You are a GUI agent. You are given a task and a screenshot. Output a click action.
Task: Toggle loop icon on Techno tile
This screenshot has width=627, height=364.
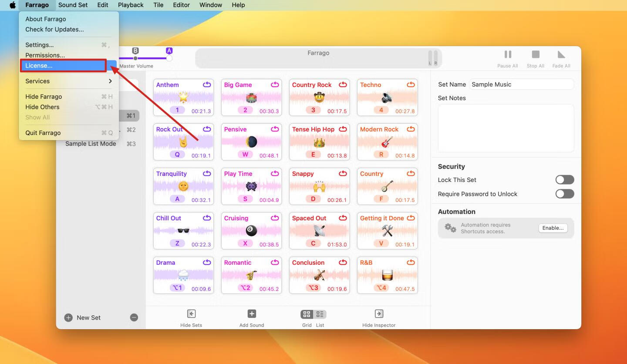(x=411, y=84)
